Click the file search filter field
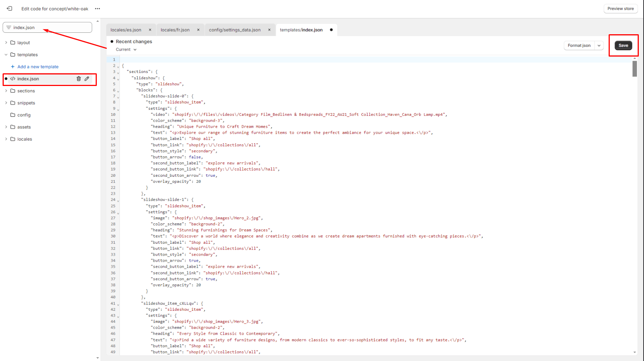This screenshot has width=644, height=361. 47,28
